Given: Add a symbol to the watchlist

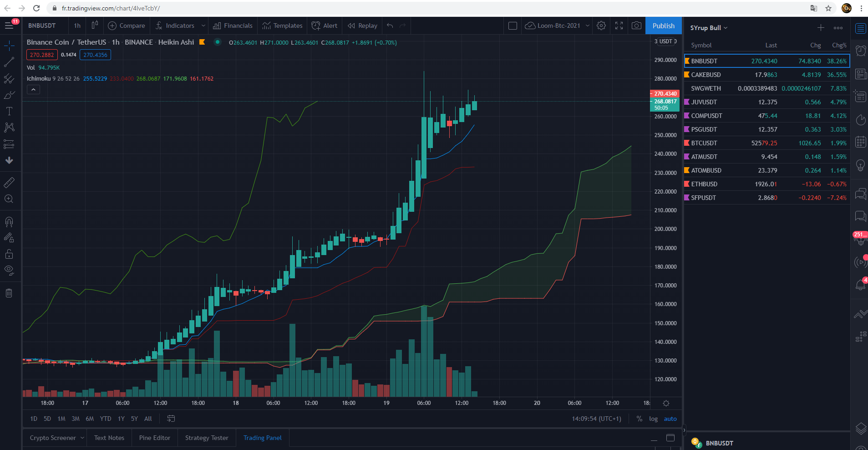Looking at the screenshot, I should [821, 28].
